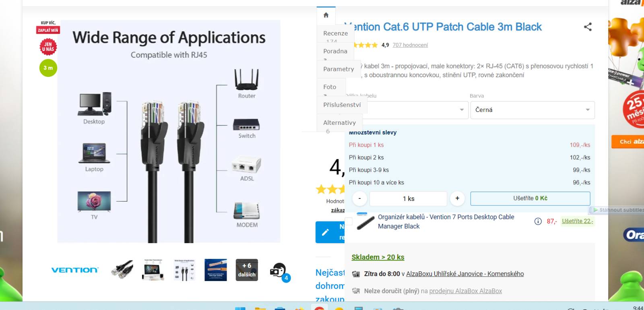Open the 360 camera view icon
644x310 pixels.
279,271
